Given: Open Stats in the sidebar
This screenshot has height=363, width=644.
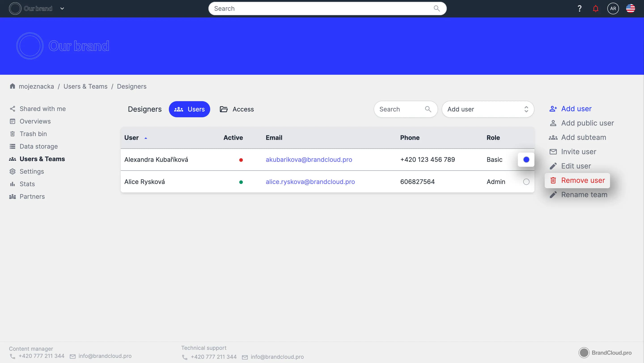Looking at the screenshot, I should pos(27,184).
